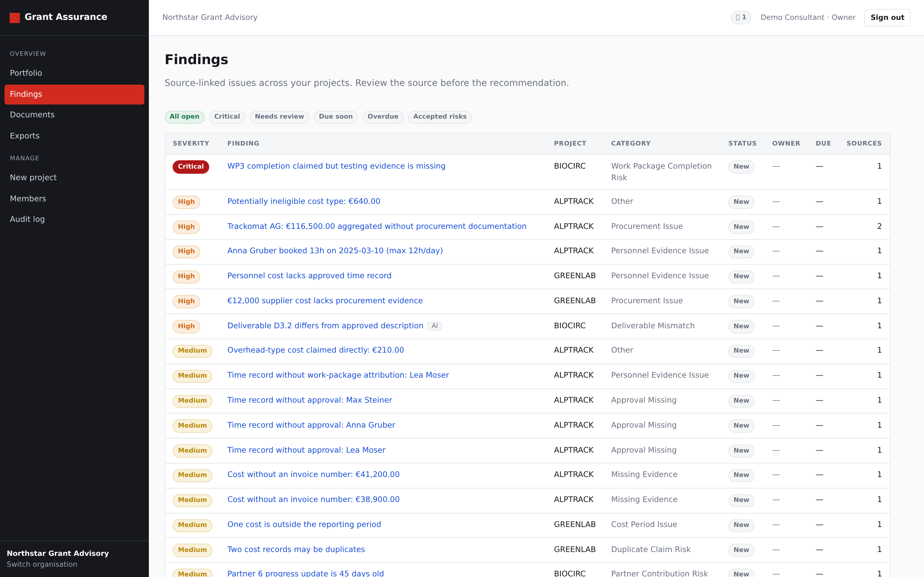The height and width of the screenshot is (577, 924).
Task: Filter findings by Due soon
Action: (336, 117)
